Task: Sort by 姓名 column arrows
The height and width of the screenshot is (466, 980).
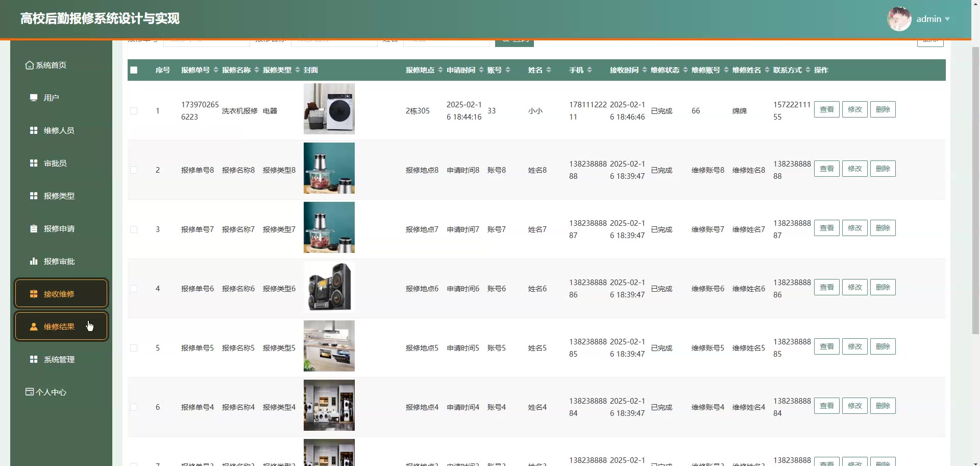Action: 549,70
